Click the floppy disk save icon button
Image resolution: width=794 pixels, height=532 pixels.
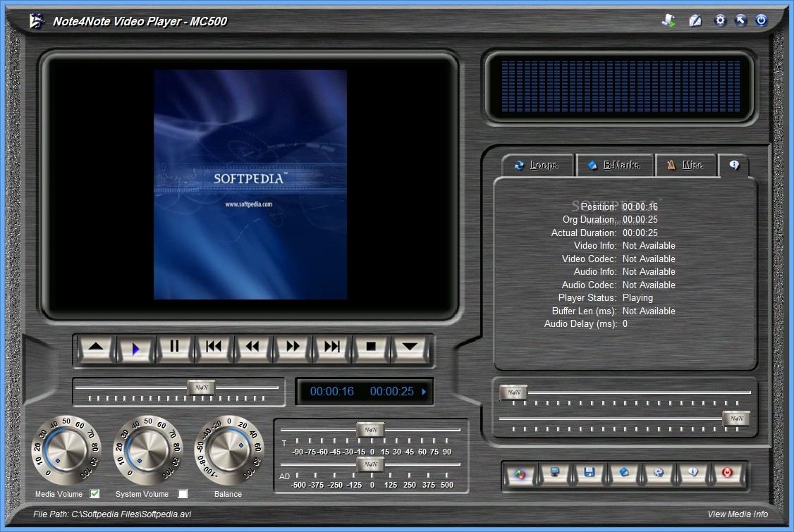590,474
